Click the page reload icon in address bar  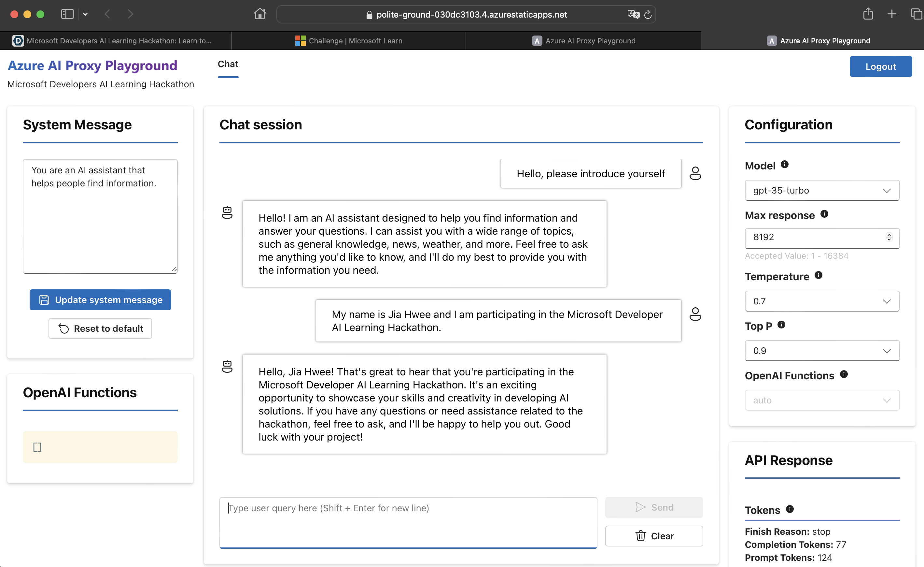click(x=648, y=15)
